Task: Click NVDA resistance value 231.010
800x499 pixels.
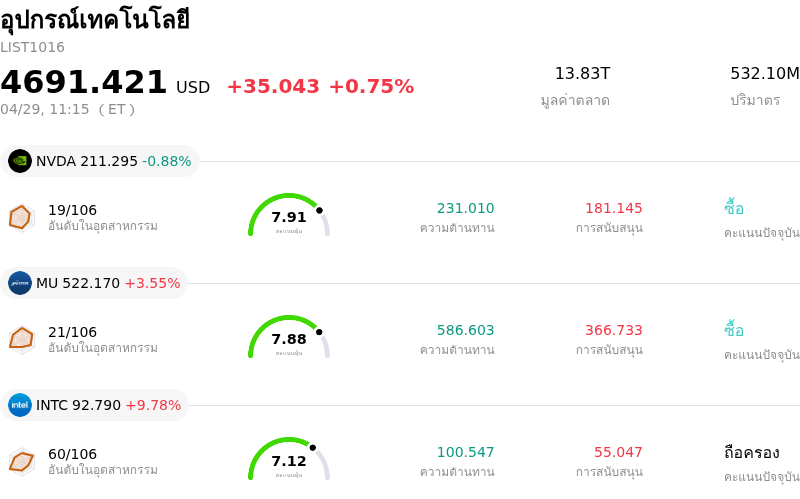Action: coord(465,208)
